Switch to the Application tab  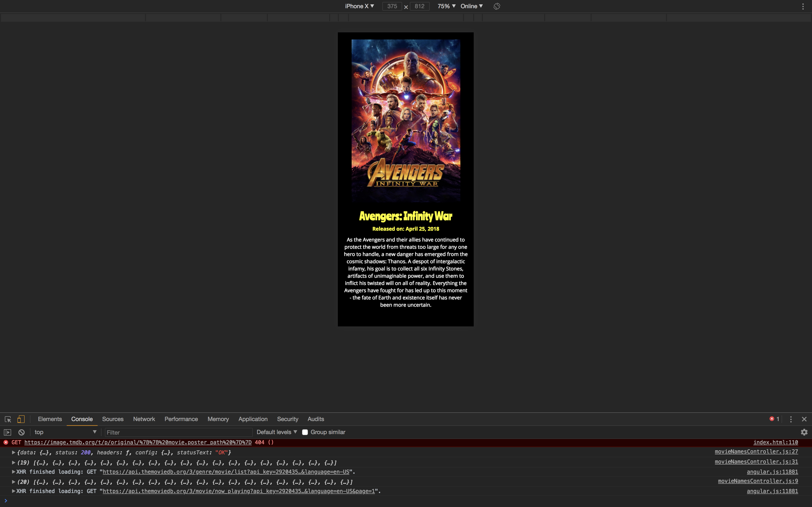click(253, 419)
